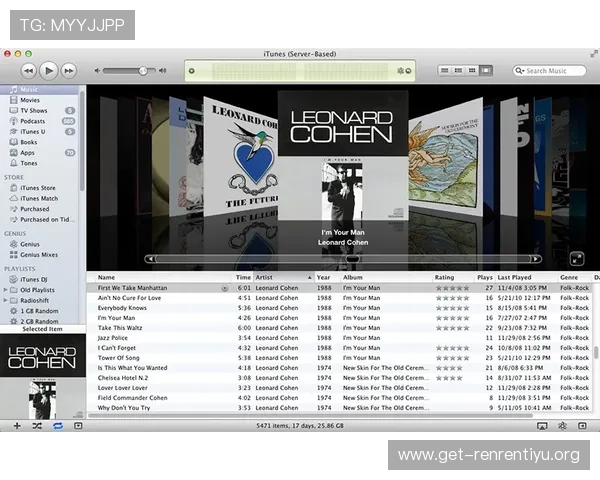Open the search magnifier dropdown
The height and width of the screenshot is (480, 600).
[x=519, y=71]
